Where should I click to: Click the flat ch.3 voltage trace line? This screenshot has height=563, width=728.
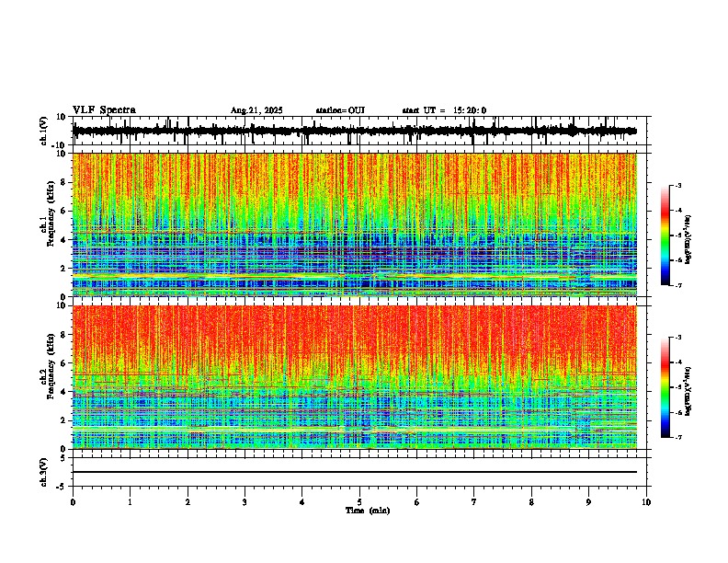point(354,472)
